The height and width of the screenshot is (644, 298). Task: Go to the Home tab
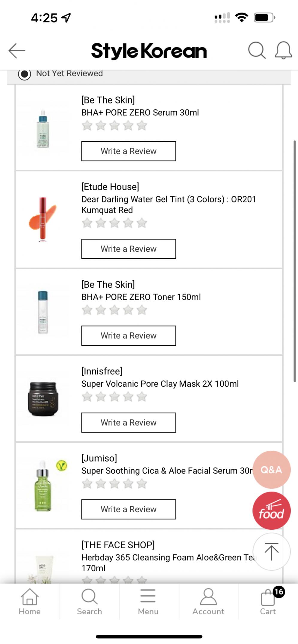30,601
